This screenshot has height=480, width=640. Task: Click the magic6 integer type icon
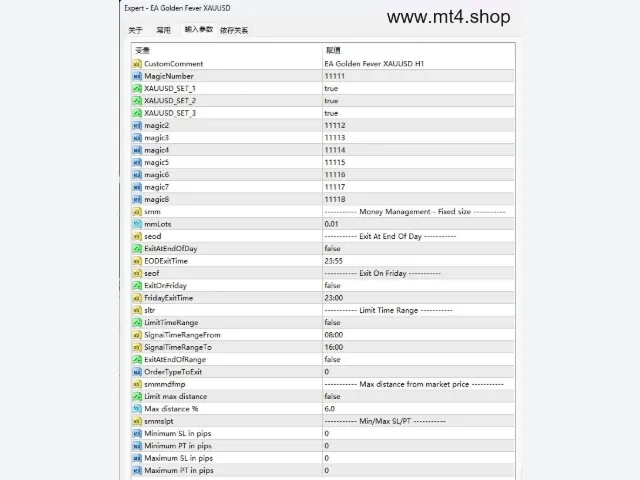click(x=137, y=175)
